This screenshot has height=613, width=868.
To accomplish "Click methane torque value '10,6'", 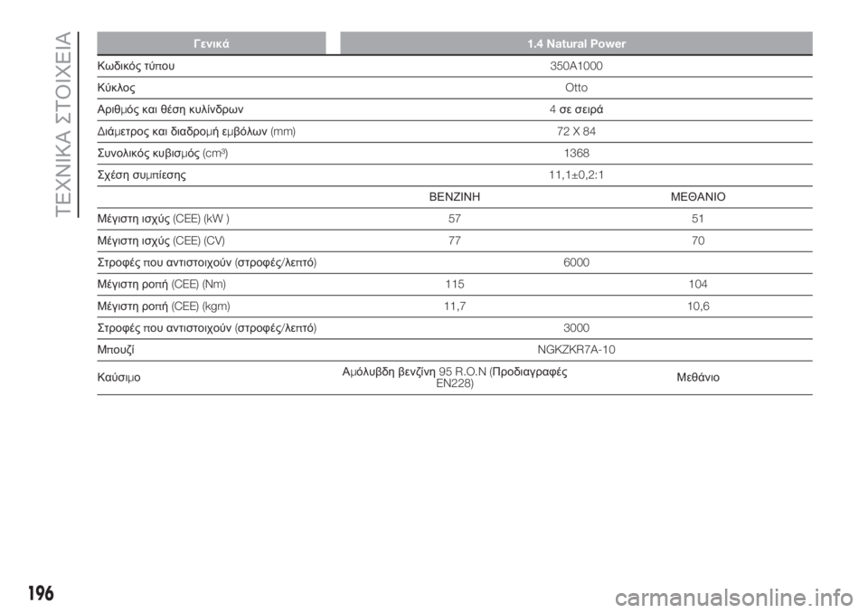I will [698, 306].
